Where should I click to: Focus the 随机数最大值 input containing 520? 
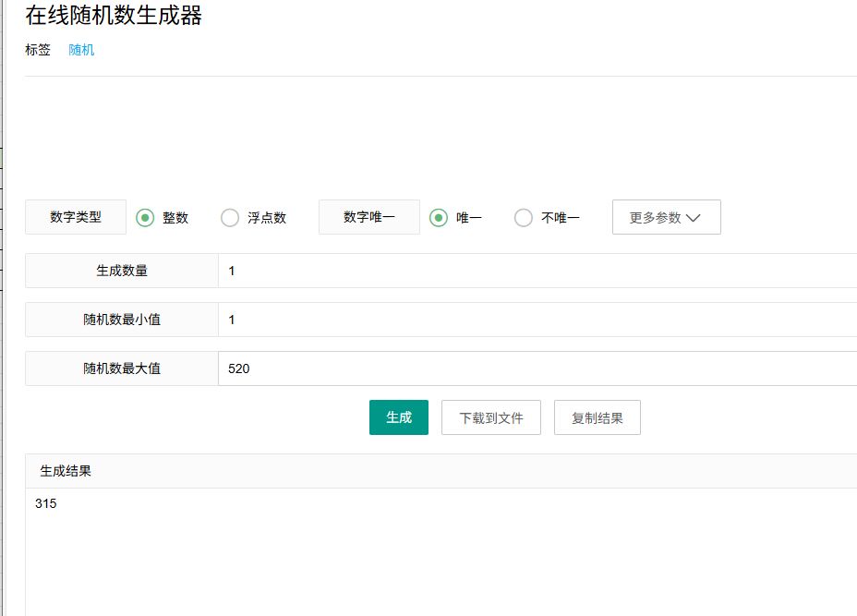coord(537,368)
